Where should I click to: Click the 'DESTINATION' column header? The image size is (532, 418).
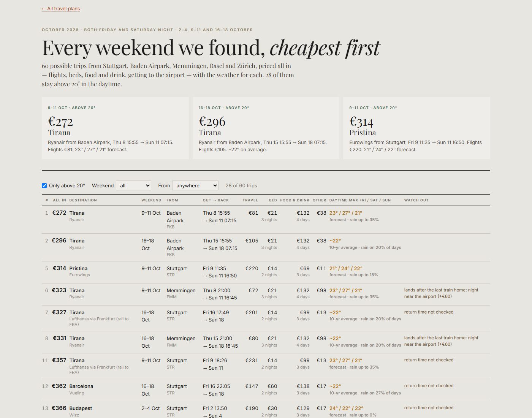[x=83, y=200]
